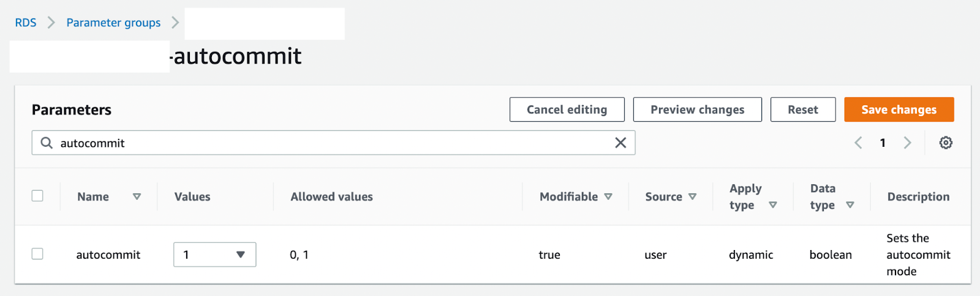Sort by Data type arrow
This screenshot has width=980, height=296.
coord(850,205)
